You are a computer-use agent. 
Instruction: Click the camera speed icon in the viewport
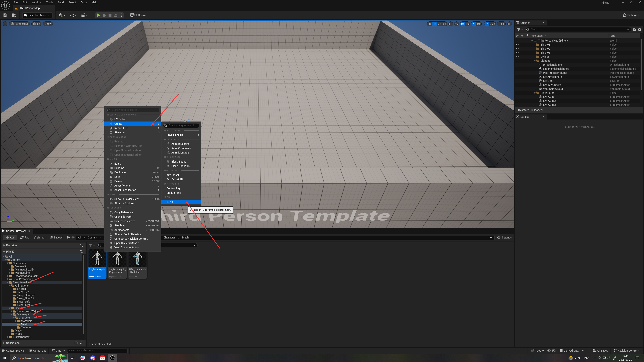[x=501, y=24]
